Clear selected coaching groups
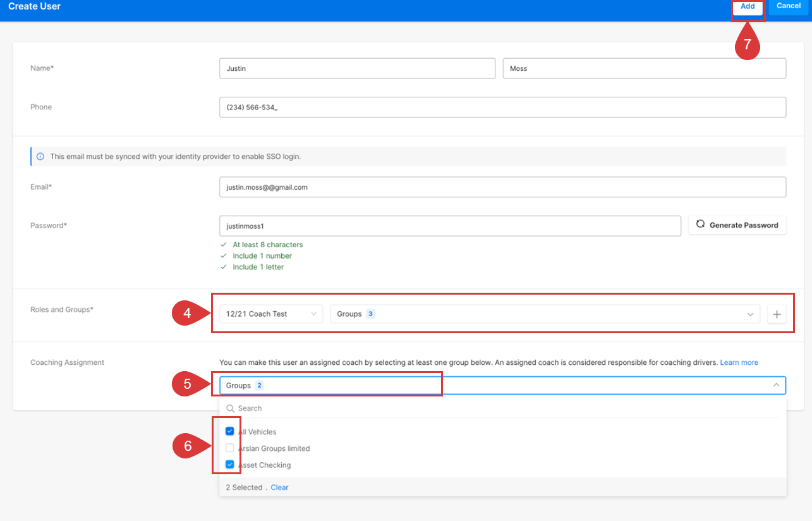 (279, 487)
